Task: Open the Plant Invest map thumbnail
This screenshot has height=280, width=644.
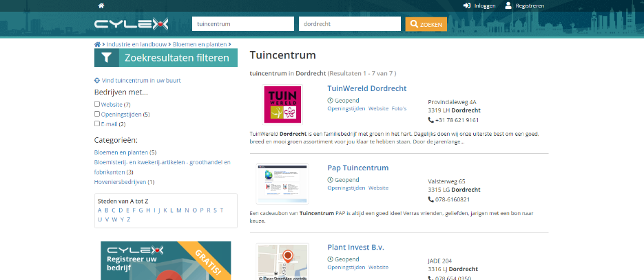Action: coord(282,261)
